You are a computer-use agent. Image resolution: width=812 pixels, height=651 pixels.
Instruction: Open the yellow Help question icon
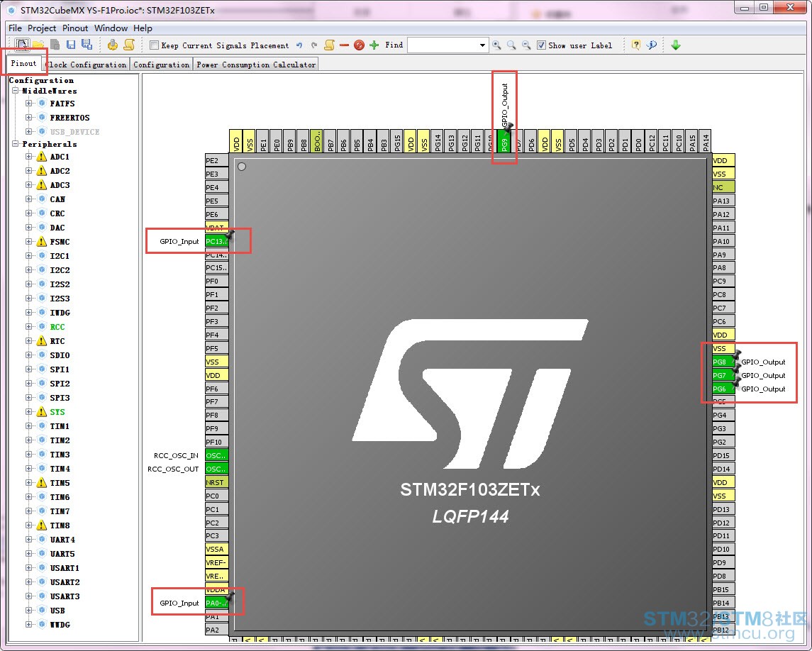tap(636, 45)
